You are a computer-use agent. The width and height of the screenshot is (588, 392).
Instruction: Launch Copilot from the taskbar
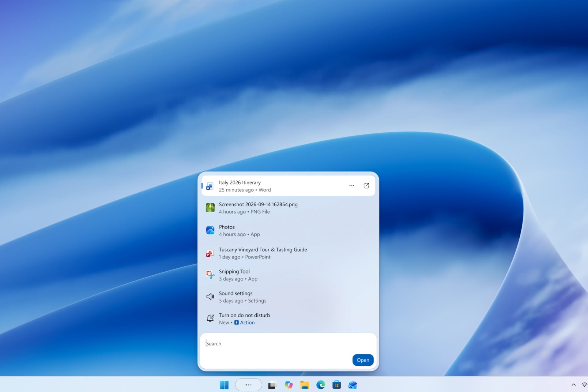pos(288,385)
